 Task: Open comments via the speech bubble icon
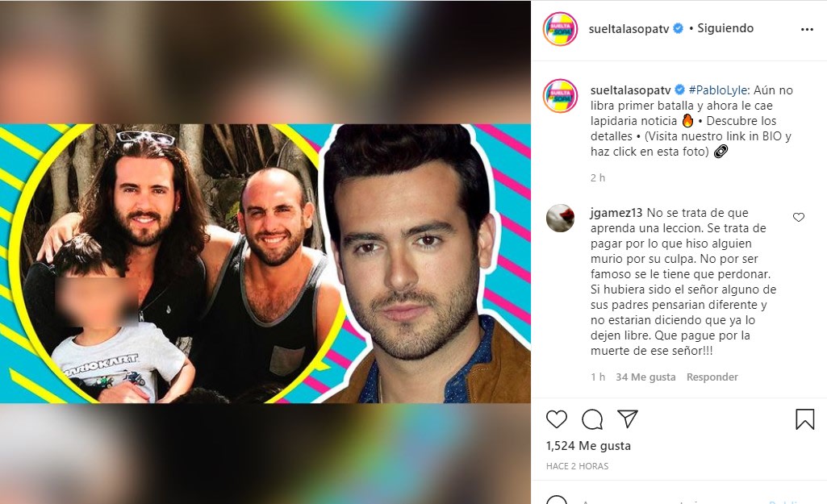click(592, 419)
